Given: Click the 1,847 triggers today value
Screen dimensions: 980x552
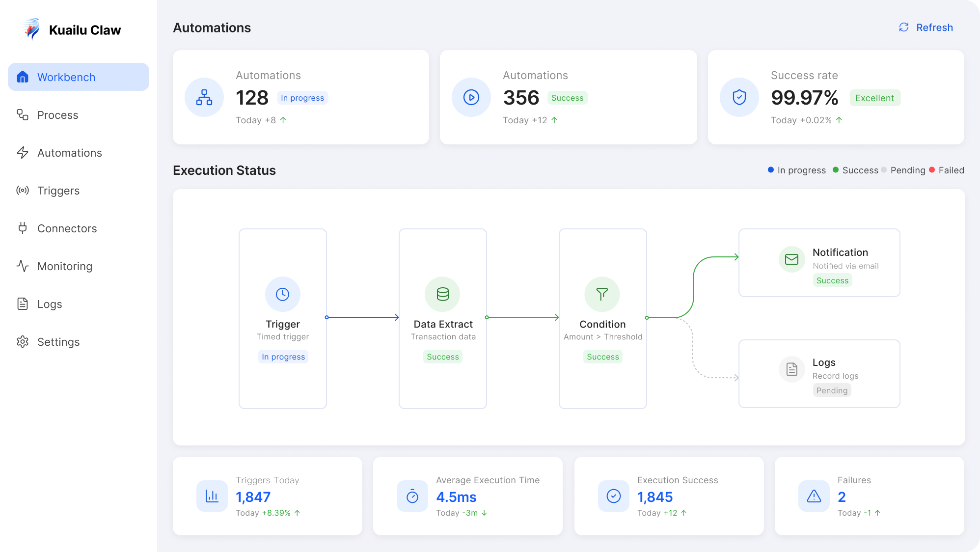Looking at the screenshot, I should tap(253, 497).
